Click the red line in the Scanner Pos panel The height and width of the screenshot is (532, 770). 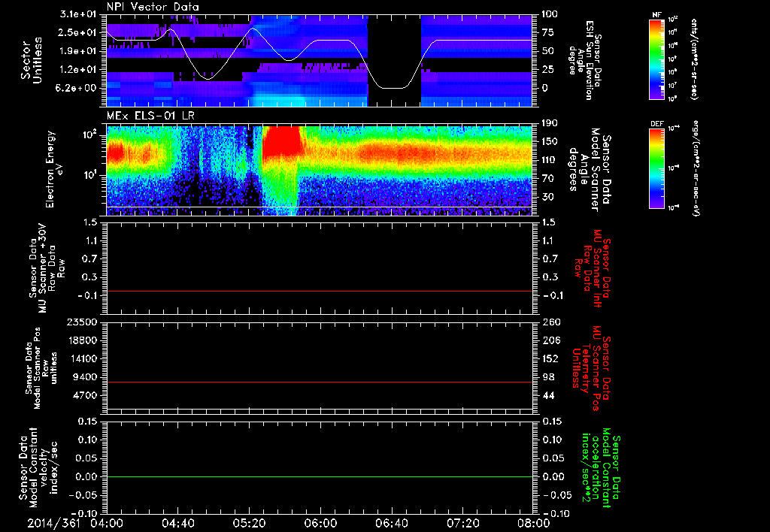point(319,382)
